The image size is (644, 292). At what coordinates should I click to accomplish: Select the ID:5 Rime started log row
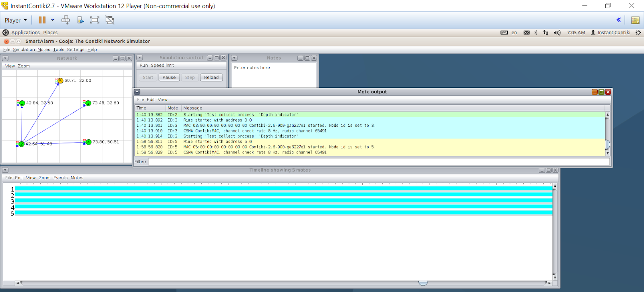[370, 142]
